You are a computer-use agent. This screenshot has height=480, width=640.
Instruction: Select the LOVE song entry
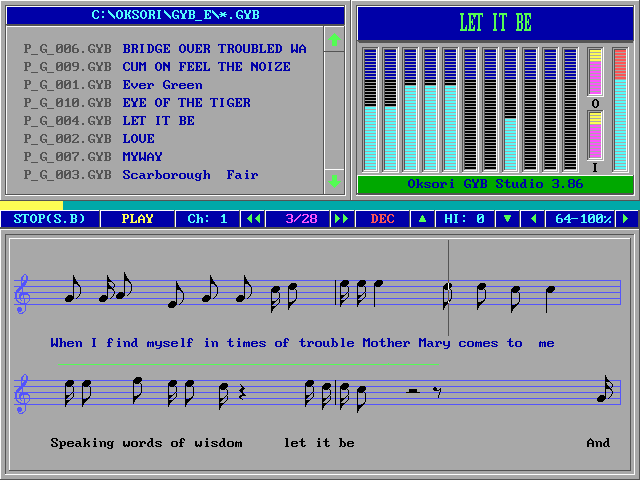coord(138,138)
